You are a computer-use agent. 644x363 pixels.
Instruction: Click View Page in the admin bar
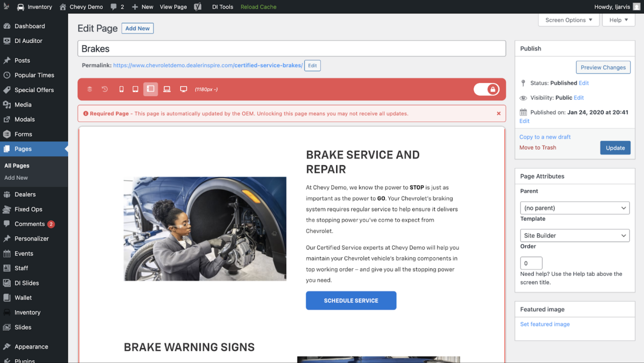coord(173,7)
